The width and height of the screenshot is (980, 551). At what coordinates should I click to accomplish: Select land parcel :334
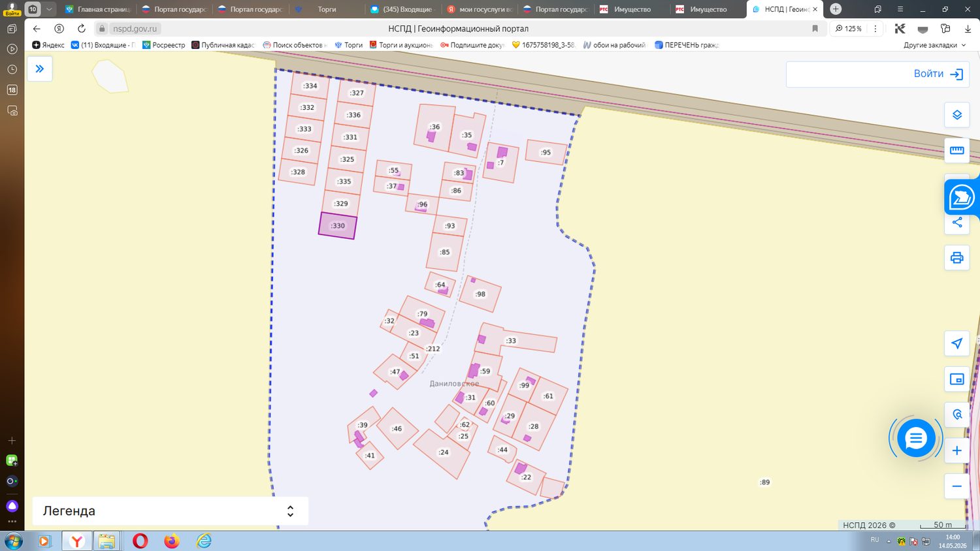click(x=310, y=86)
